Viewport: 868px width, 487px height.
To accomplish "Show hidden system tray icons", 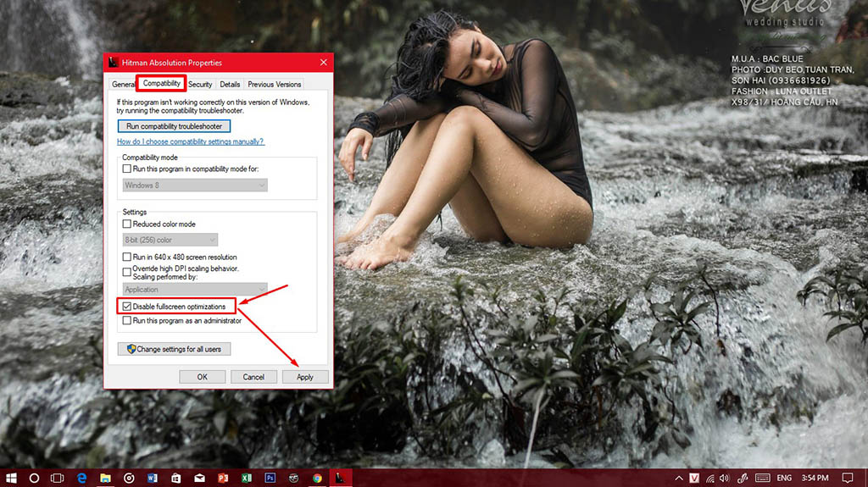I will coord(680,478).
